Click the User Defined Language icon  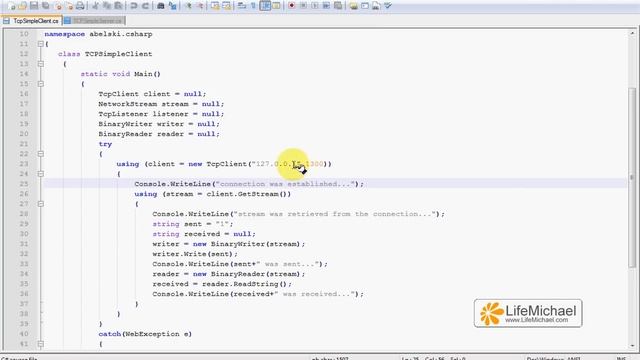tap(276, 6)
